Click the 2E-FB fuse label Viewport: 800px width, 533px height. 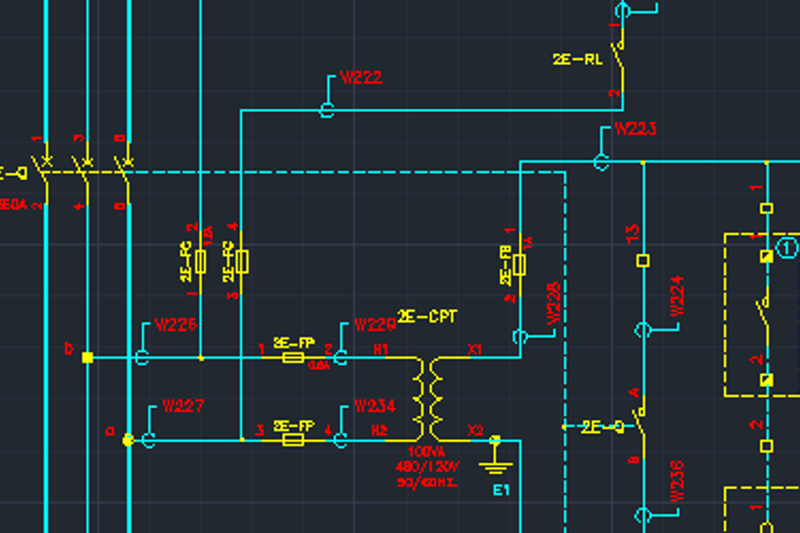click(x=506, y=265)
